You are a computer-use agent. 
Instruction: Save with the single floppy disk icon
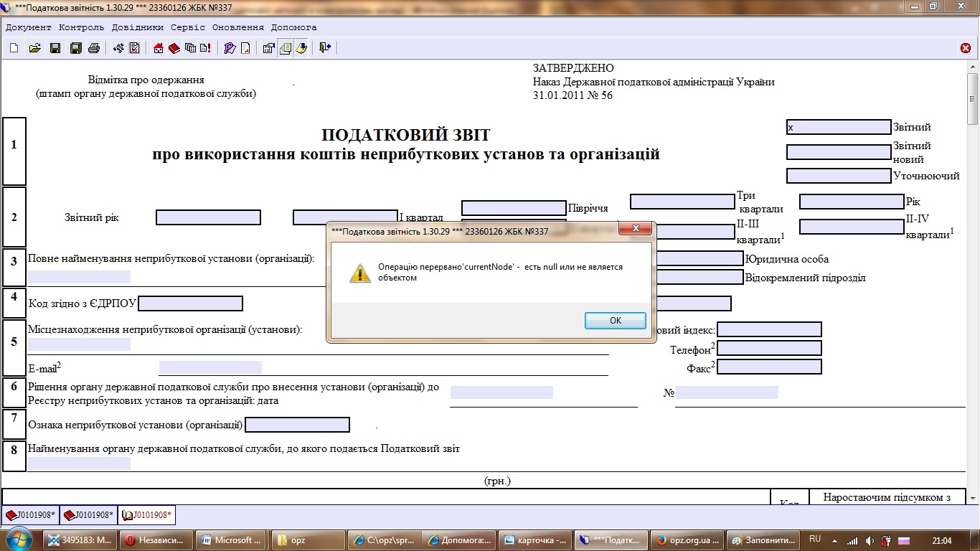tap(55, 48)
